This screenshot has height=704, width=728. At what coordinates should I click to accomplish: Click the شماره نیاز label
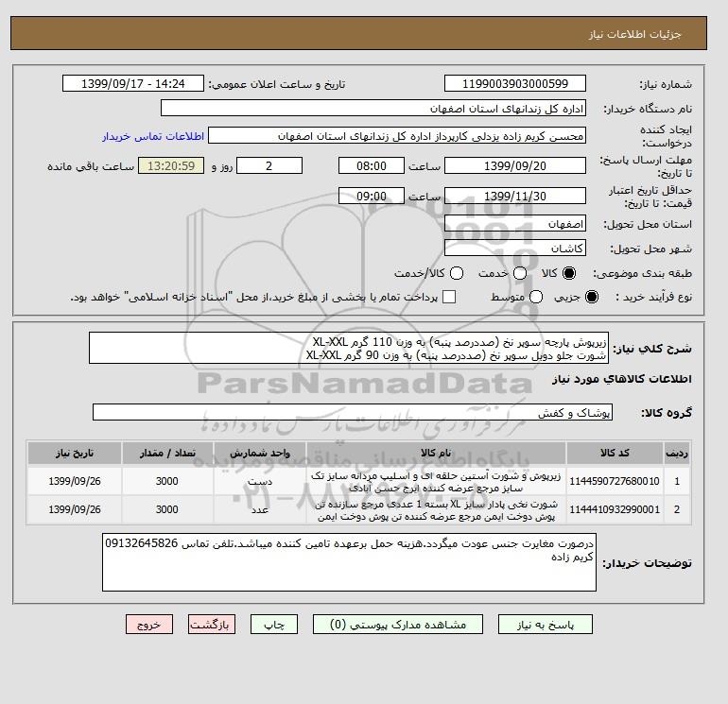click(666, 84)
